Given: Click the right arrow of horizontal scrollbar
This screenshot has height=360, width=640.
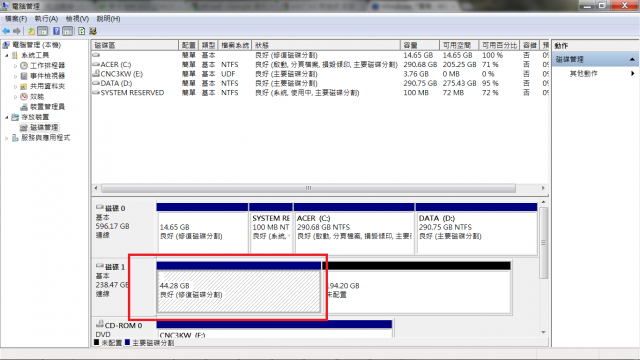Looking at the screenshot, I should pyautogui.click(x=543, y=188).
